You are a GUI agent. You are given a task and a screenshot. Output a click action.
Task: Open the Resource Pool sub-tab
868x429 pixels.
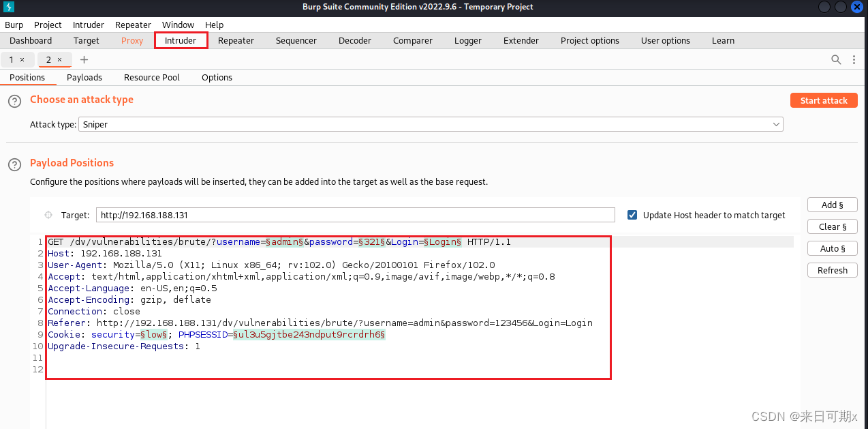click(x=152, y=77)
